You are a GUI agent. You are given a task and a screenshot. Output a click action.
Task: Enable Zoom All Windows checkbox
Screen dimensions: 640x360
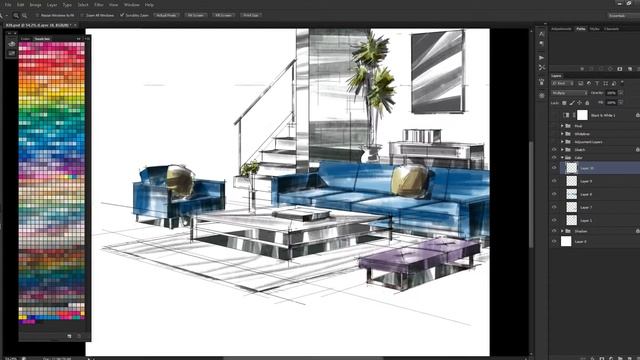pos(82,16)
